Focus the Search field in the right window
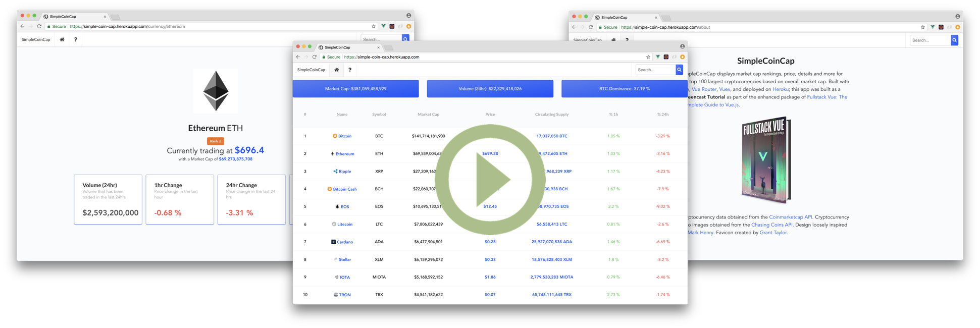980x328 pixels. 931,40
